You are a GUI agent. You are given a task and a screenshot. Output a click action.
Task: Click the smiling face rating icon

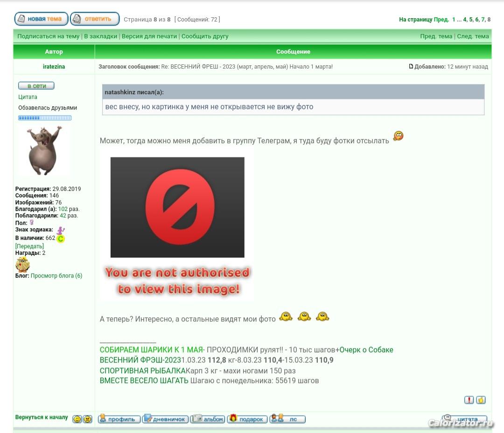click(77, 419)
